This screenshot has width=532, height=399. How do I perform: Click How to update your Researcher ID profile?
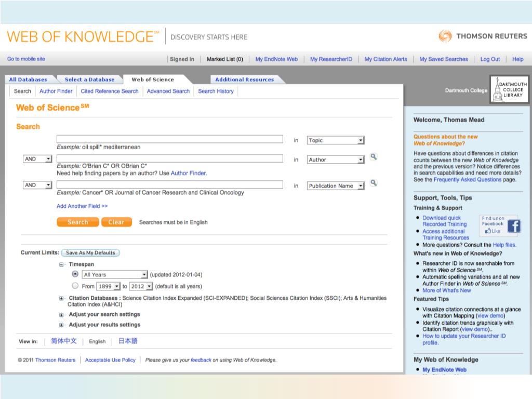tap(464, 339)
